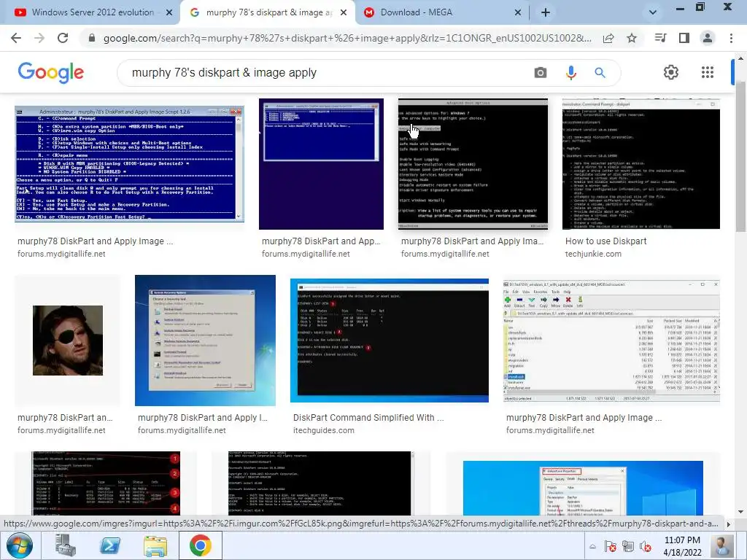Click the muted speaker volume icon

click(x=646, y=546)
